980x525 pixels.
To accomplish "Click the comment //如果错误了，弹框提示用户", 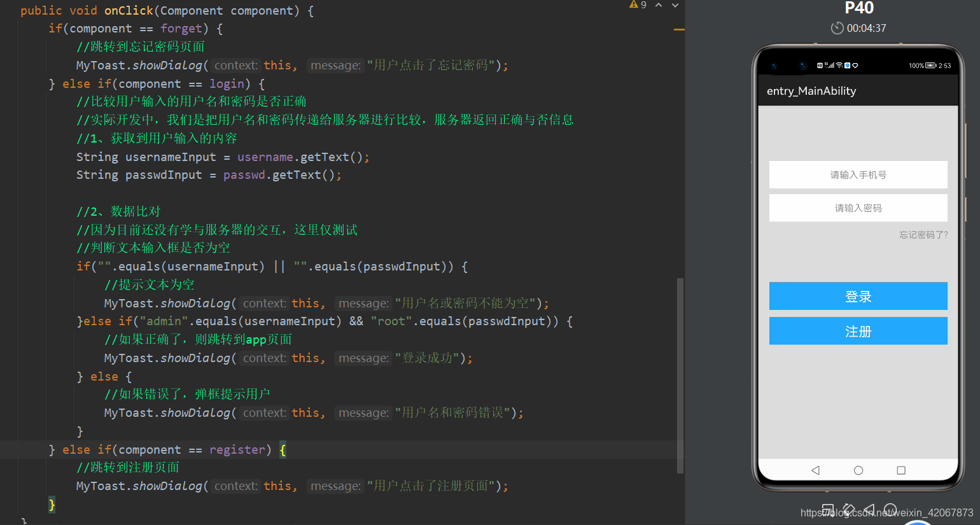I will [x=187, y=395].
